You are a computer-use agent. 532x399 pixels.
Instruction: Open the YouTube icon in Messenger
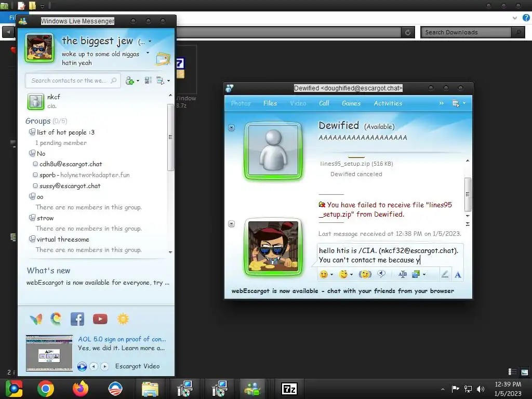point(100,320)
